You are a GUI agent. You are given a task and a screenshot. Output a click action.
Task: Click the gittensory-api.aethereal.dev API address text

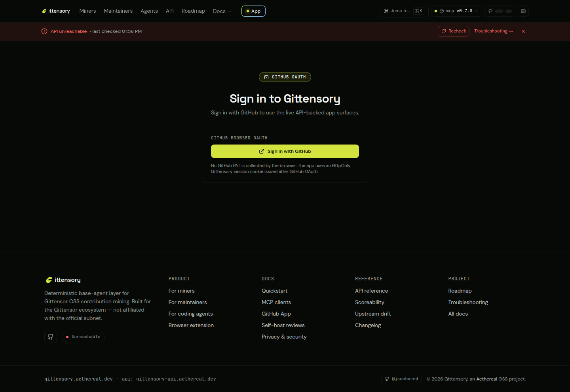176,379
